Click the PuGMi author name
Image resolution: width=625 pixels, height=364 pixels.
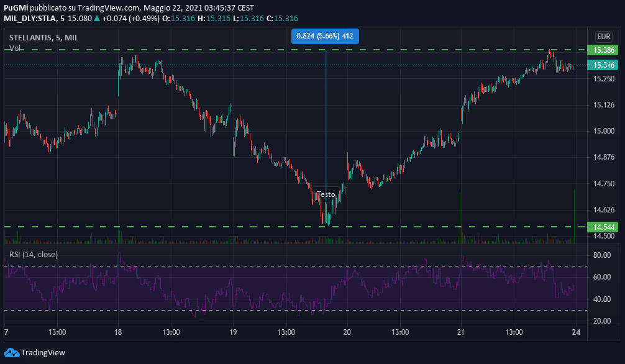pyautogui.click(x=16, y=8)
